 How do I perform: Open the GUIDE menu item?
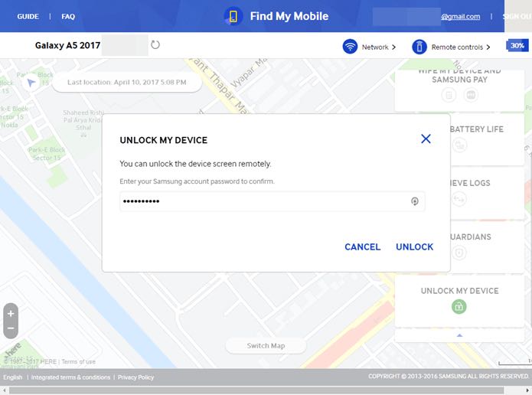28,16
